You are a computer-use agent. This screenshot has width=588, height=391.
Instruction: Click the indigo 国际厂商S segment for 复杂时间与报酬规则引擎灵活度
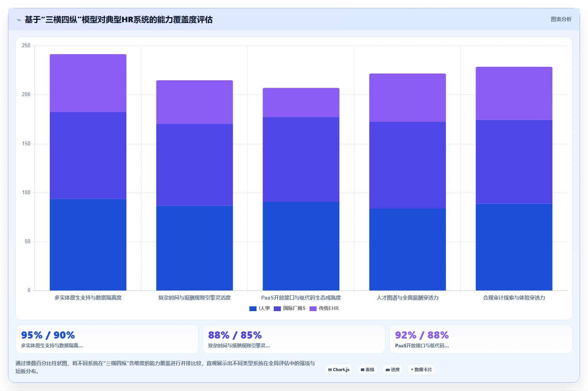pos(194,165)
